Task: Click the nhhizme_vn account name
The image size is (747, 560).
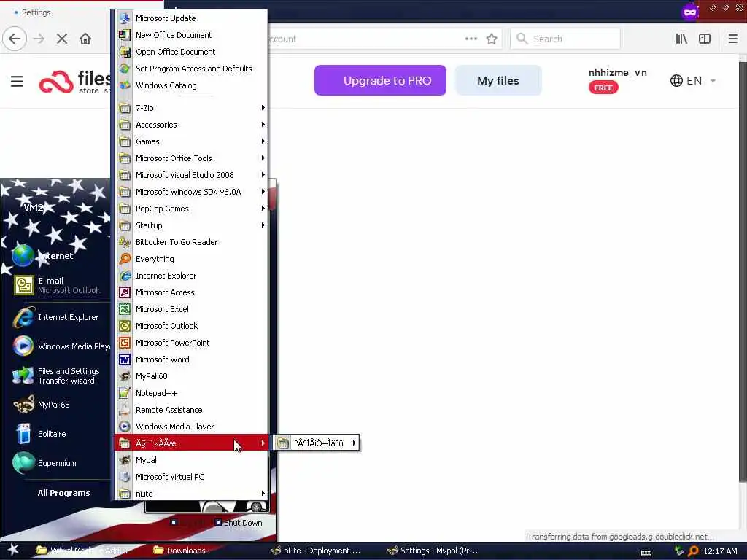Action: tap(617, 72)
